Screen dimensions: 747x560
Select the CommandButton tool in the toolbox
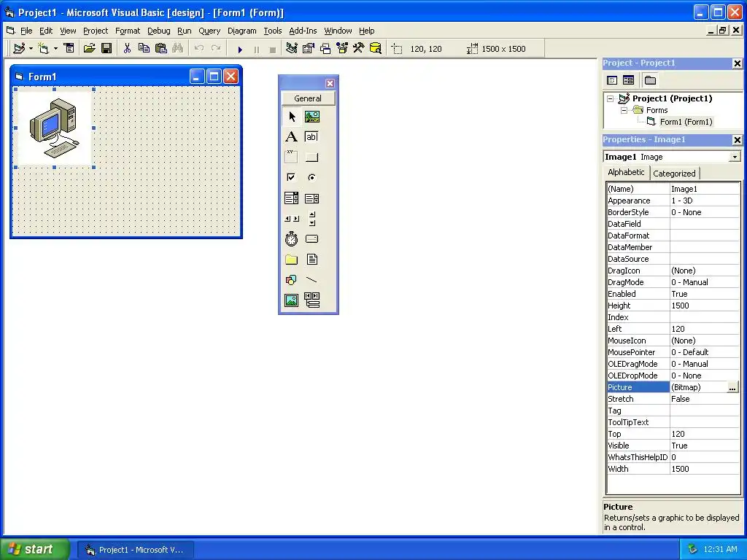(312, 157)
